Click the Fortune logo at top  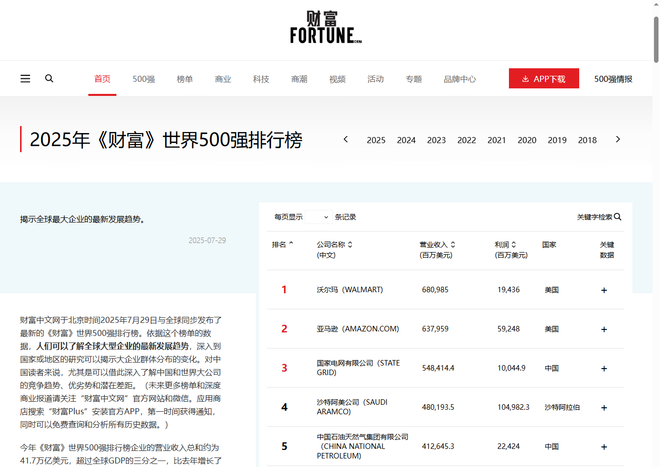coord(326,27)
